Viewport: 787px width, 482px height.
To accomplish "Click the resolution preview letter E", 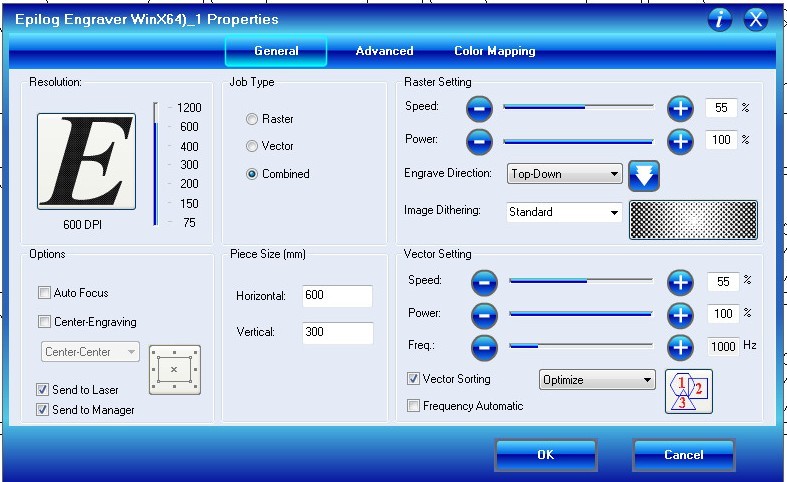I will coord(86,161).
